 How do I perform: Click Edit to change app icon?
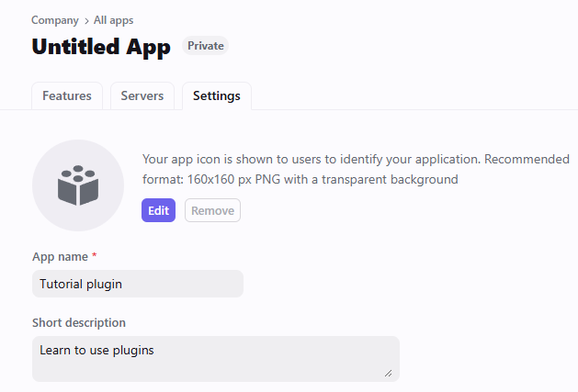[x=158, y=210]
